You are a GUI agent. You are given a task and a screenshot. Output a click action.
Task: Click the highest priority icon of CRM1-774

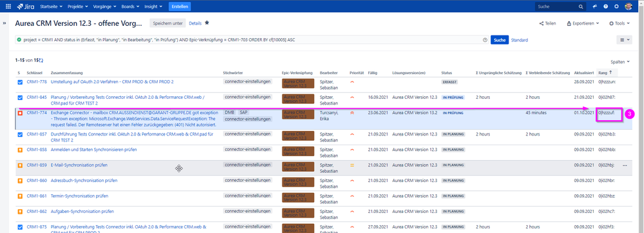tap(352, 112)
